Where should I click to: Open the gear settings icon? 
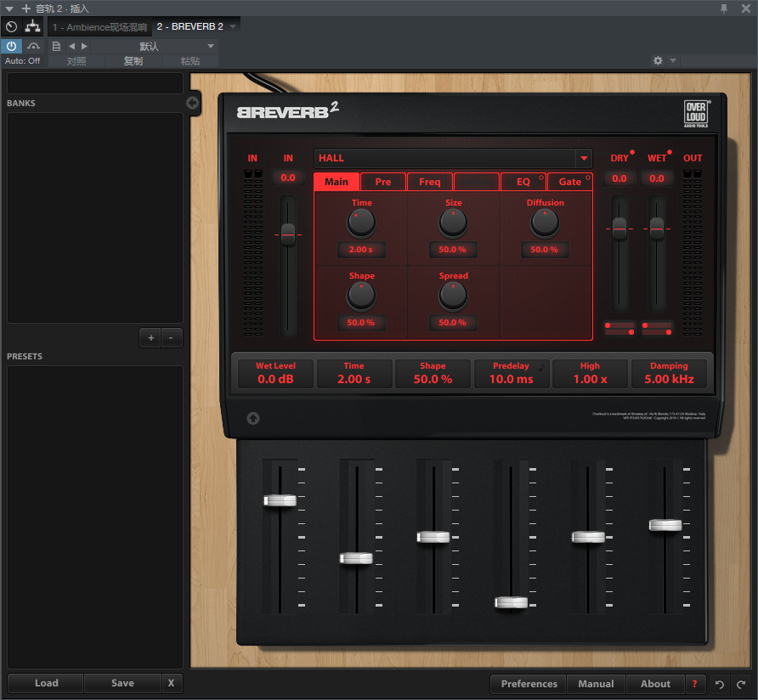point(658,60)
